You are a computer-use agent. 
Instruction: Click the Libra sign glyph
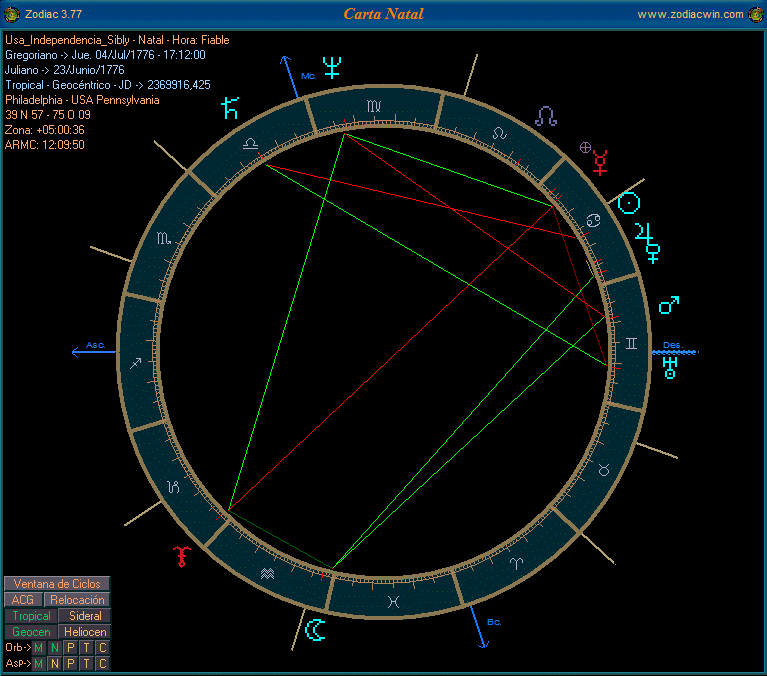click(250, 144)
